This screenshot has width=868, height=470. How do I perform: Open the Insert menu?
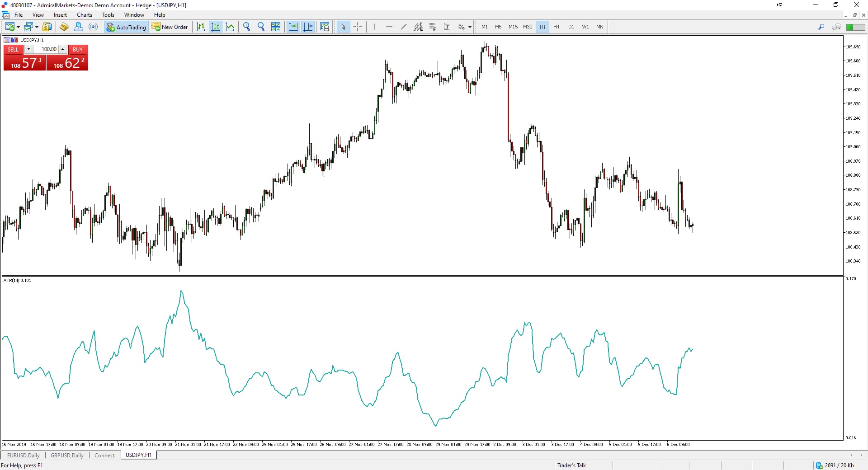coord(60,15)
